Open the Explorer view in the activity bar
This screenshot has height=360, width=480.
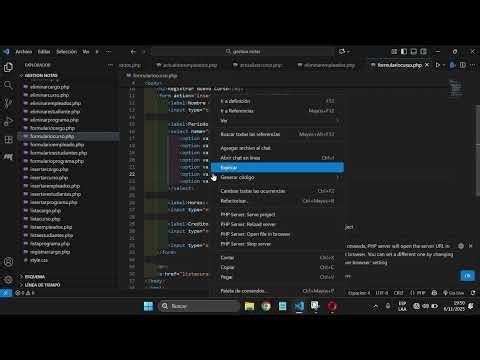pyautogui.click(x=8, y=67)
